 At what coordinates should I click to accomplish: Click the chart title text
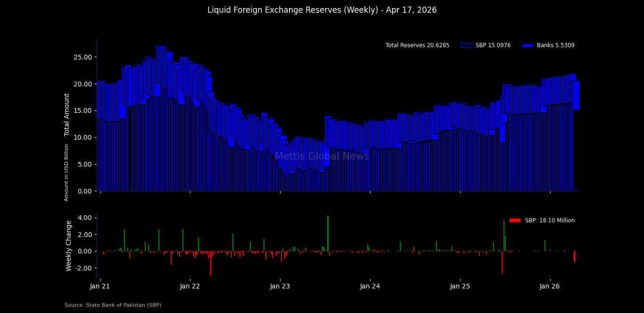(x=322, y=10)
